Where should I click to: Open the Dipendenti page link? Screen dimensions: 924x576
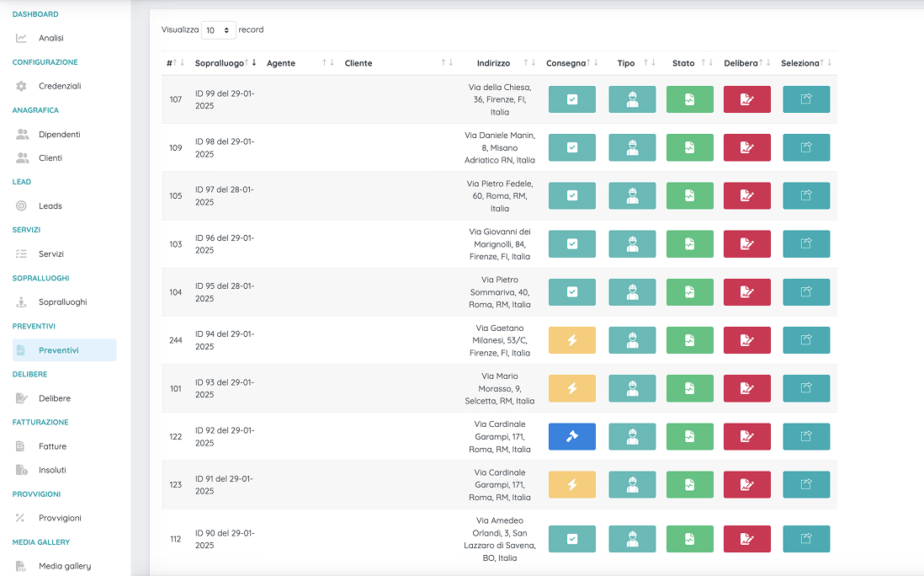pos(59,134)
